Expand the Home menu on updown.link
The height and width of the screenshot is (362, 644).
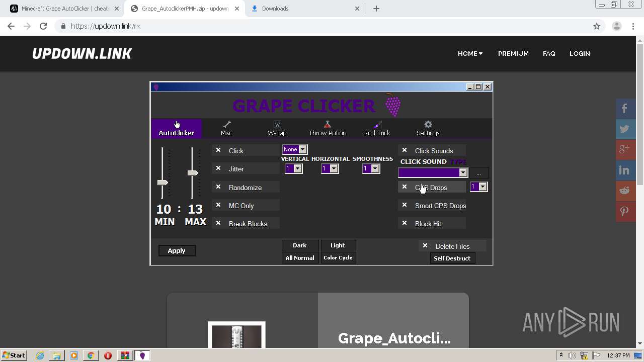point(470,53)
